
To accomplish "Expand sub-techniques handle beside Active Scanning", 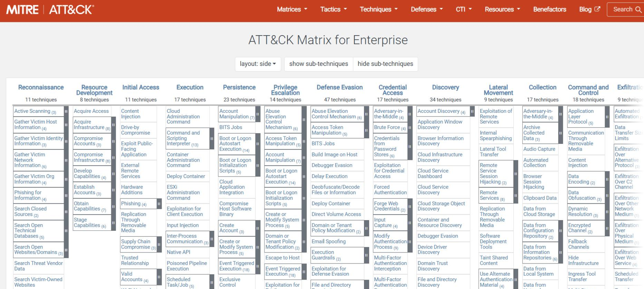I will [x=66, y=111].
